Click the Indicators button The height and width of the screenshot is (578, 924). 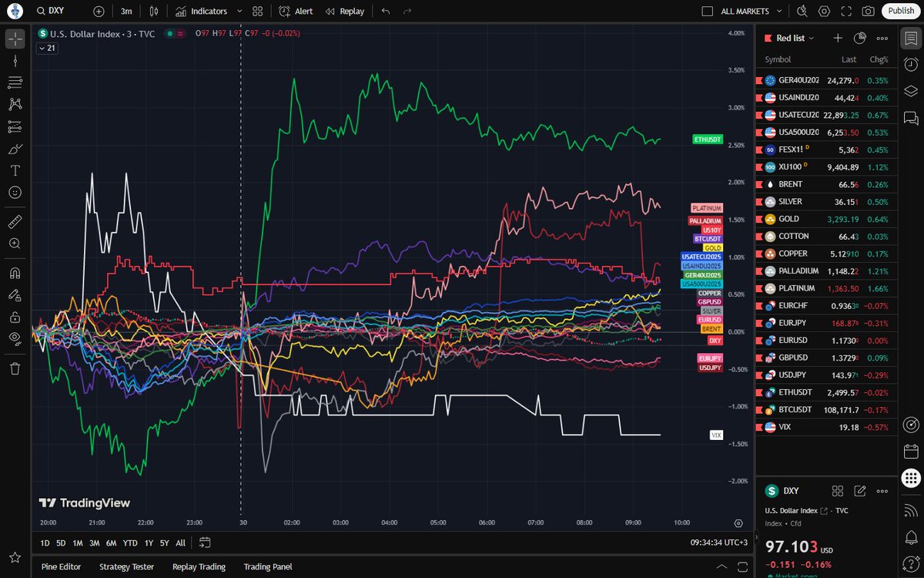click(201, 12)
